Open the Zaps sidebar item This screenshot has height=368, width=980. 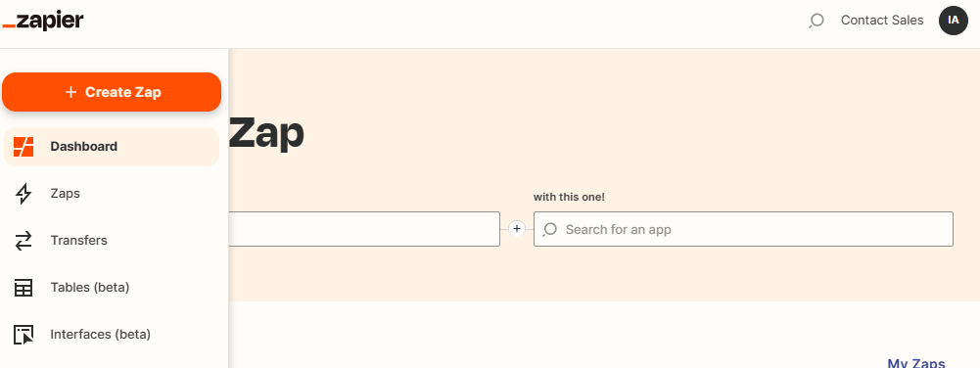[x=112, y=194]
